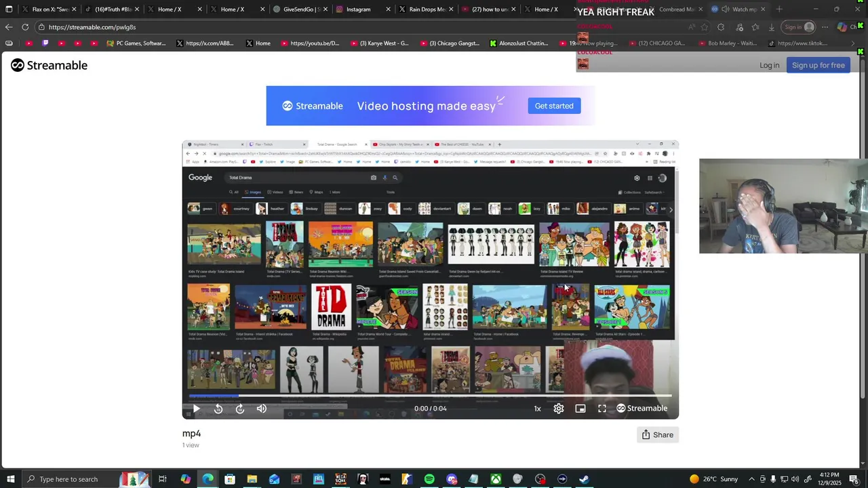Open Spotify on taskbar
This screenshot has width=868, height=488.
pyautogui.click(x=429, y=479)
